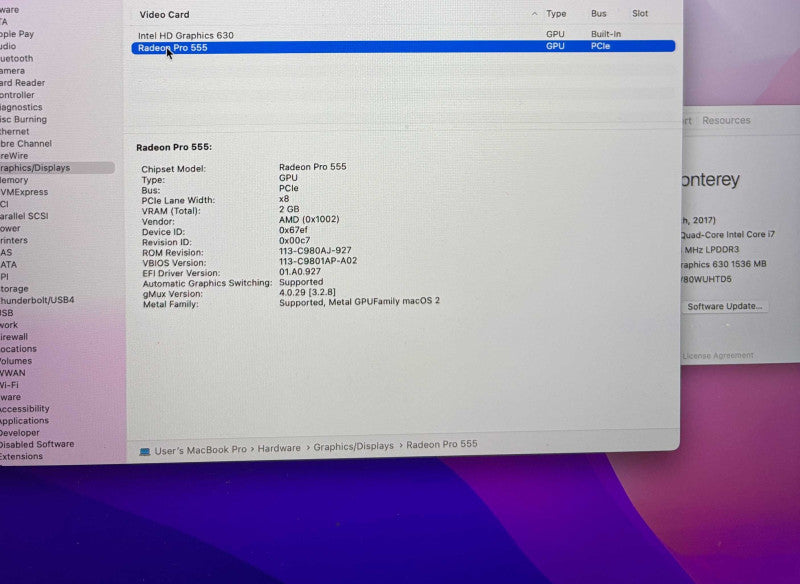Click the MacBook icon in the path bar

[145, 451]
